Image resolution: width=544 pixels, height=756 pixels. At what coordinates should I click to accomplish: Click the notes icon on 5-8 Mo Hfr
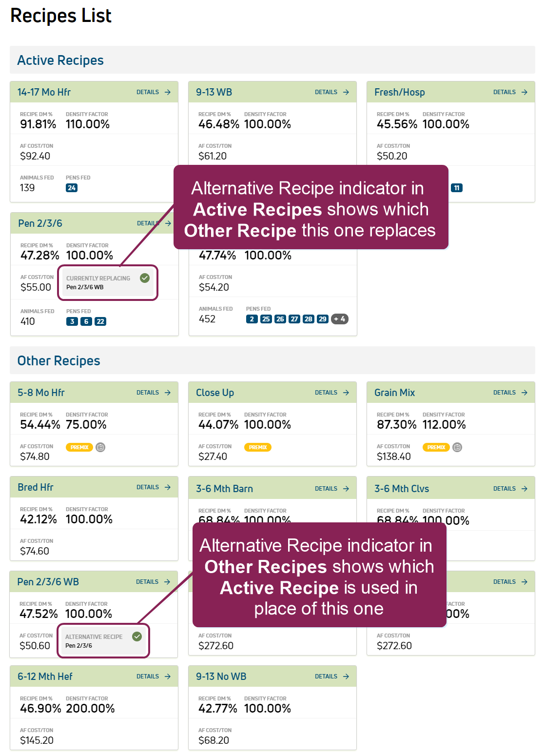[100, 447]
